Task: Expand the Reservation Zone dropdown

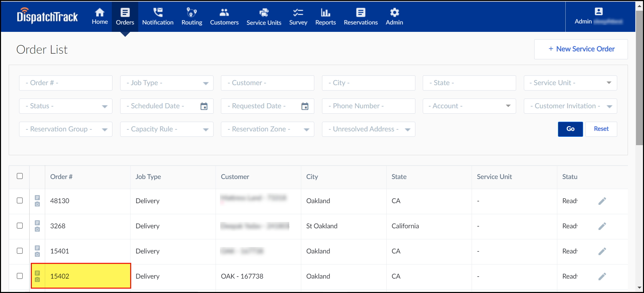Action: [x=267, y=129]
